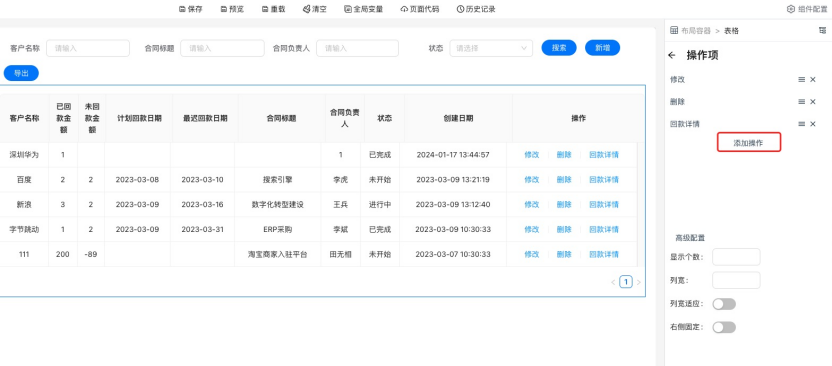The image size is (832, 366).
Task: Click the 合同负责人 search input
Action: [358, 48]
